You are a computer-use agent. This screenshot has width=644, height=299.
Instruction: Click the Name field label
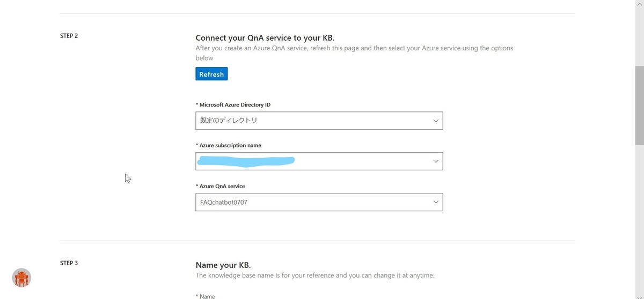coord(206,296)
